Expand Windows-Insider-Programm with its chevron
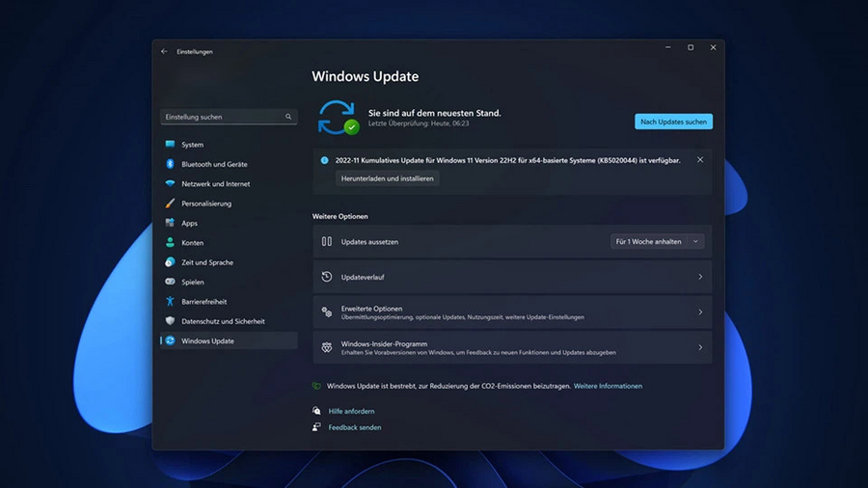868x488 pixels. 700,347
